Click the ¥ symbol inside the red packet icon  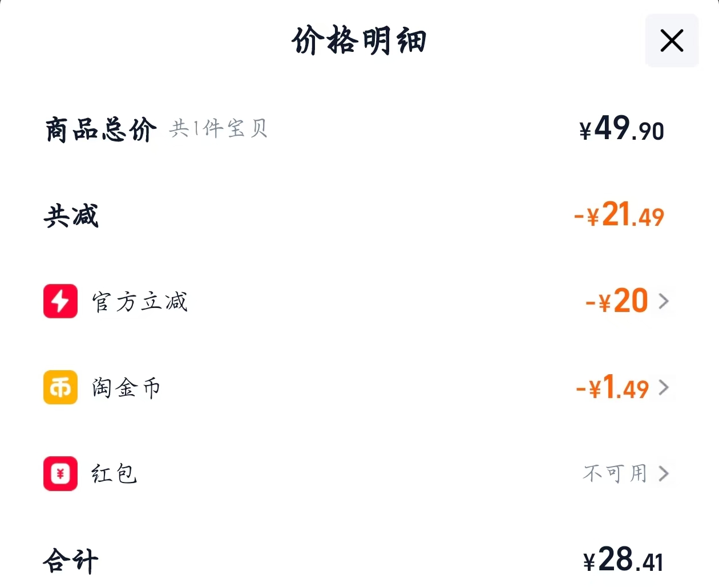click(x=60, y=473)
